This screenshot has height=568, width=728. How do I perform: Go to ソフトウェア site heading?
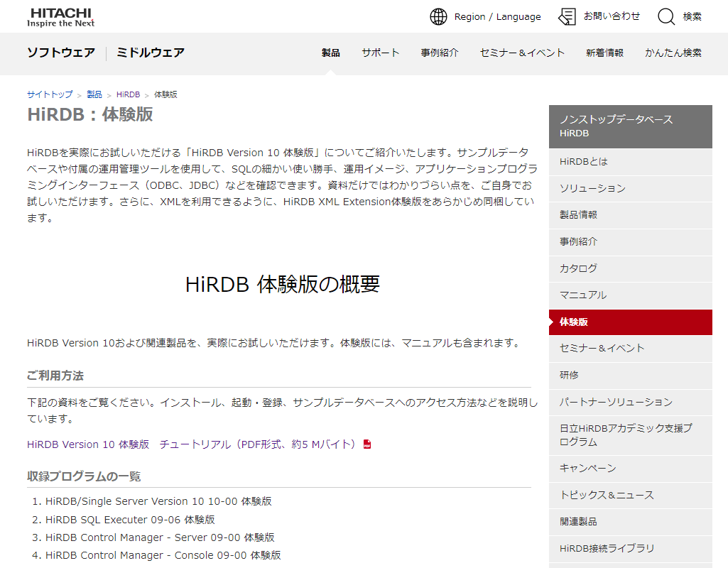click(61, 53)
